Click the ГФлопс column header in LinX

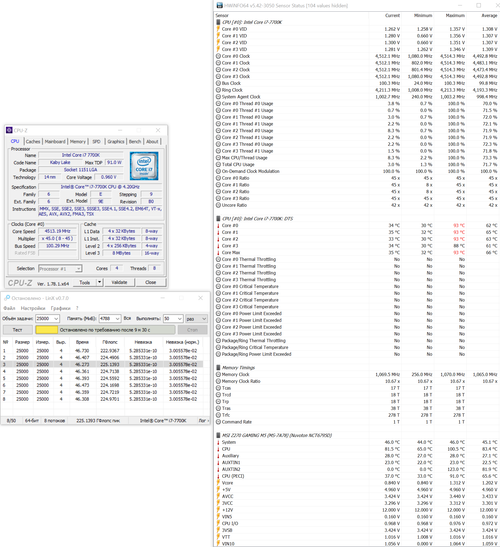tap(110, 342)
